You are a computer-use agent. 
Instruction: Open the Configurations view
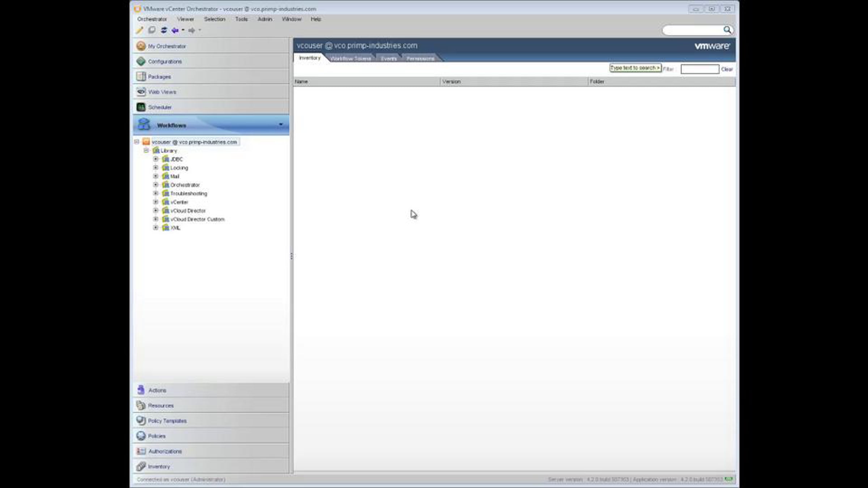pyautogui.click(x=211, y=61)
